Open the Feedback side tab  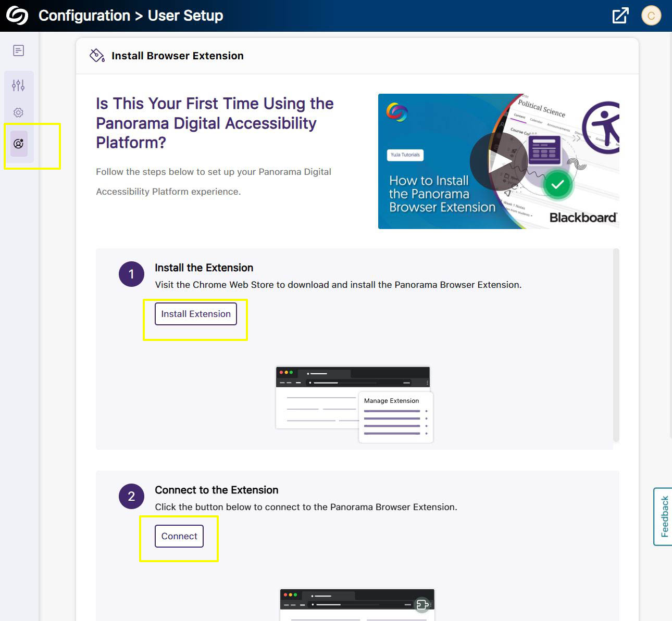click(x=663, y=516)
